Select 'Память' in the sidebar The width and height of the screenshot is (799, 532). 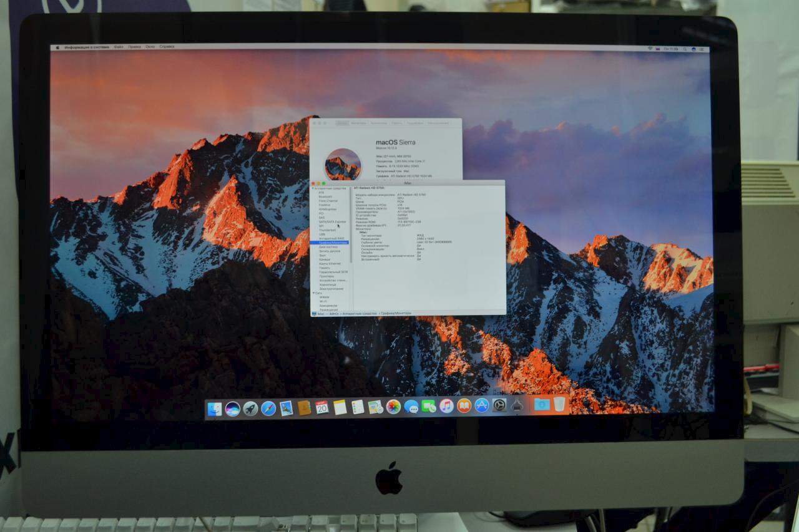click(325, 268)
